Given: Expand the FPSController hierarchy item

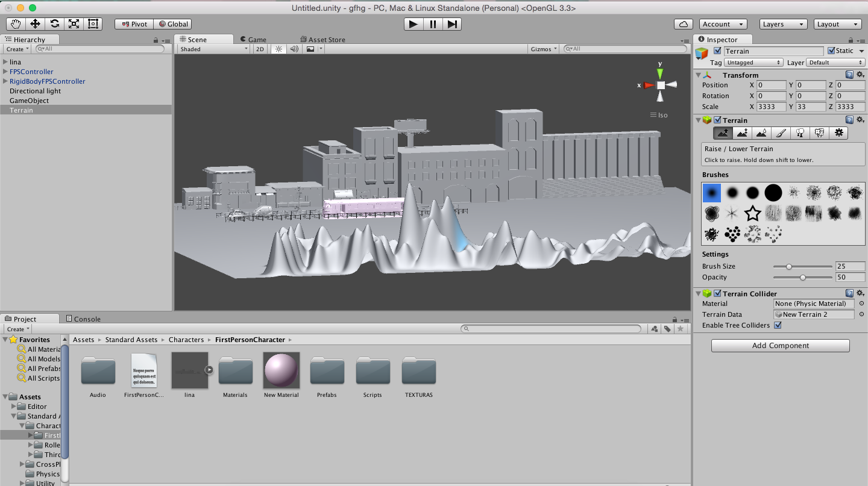Looking at the screenshot, I should click(x=5, y=72).
